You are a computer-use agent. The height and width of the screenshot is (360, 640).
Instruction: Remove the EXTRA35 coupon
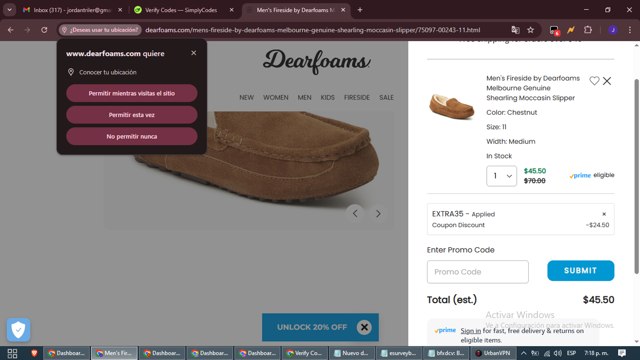(x=604, y=214)
